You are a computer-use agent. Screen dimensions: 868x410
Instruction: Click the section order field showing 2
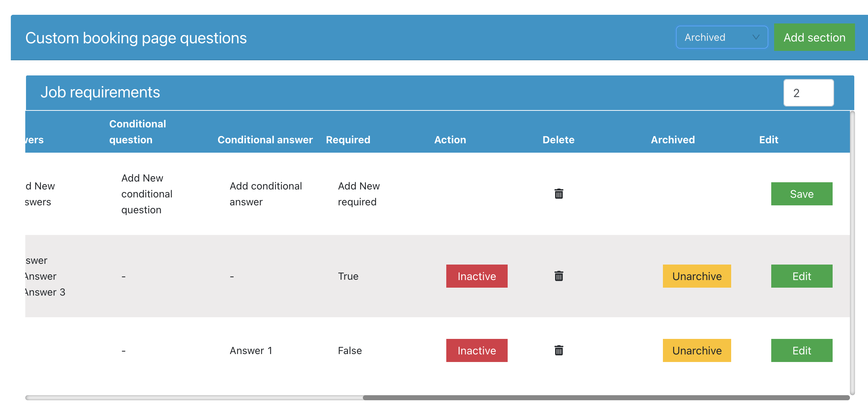click(808, 93)
